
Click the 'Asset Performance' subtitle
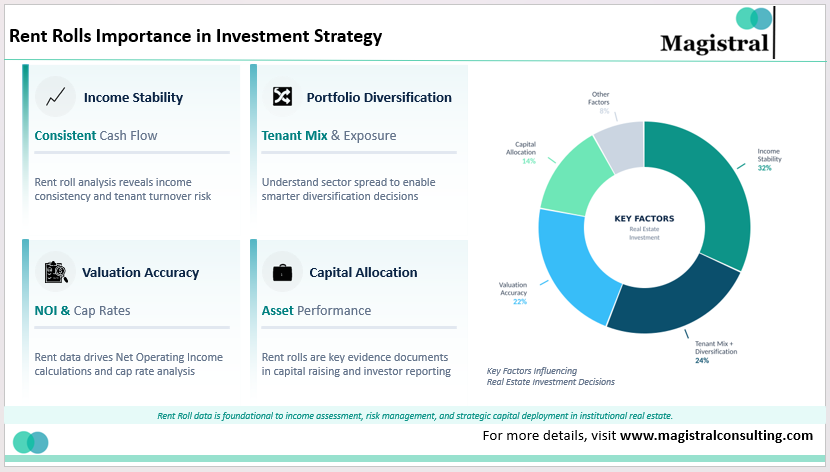pos(316,311)
